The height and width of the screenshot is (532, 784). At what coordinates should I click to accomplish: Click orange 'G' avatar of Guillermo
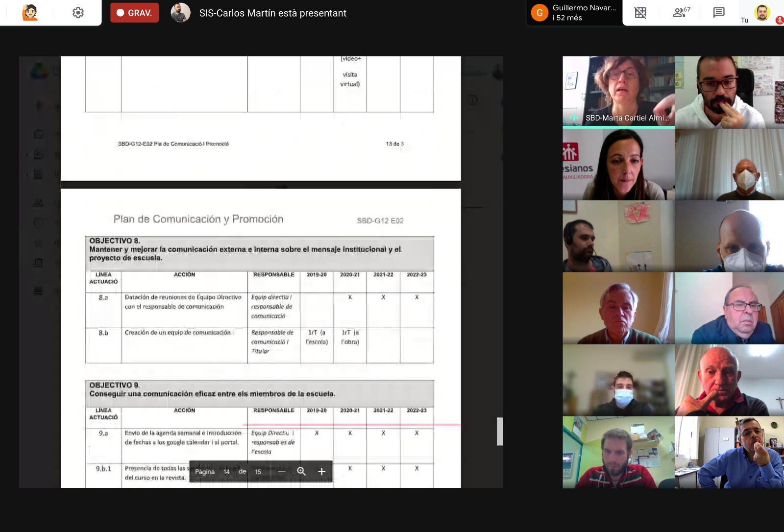539,13
